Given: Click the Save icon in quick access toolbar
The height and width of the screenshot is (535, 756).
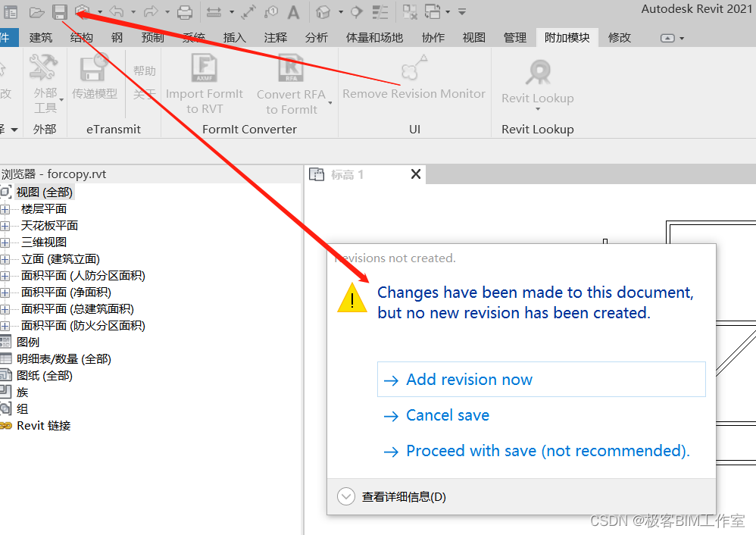Looking at the screenshot, I should pos(60,11).
